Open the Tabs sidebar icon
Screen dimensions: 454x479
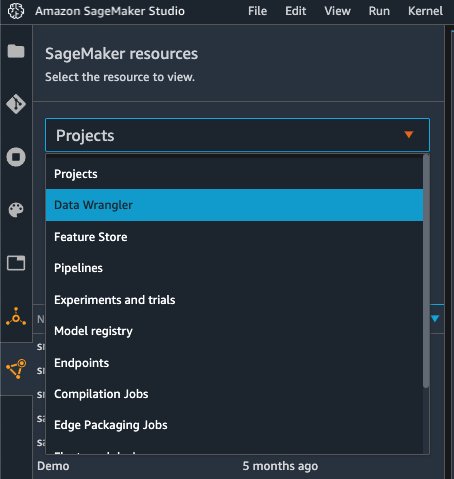tap(16, 263)
